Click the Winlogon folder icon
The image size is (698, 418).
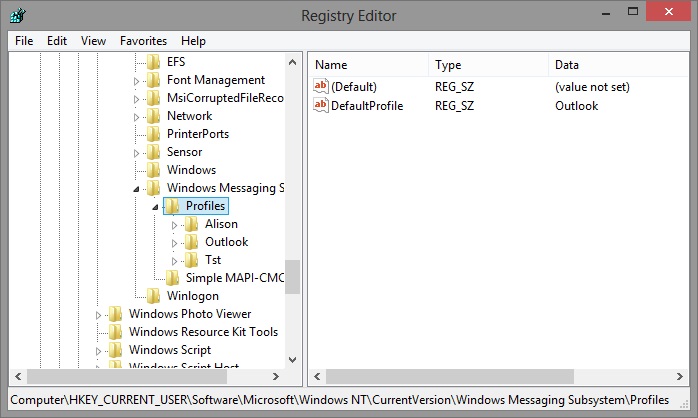click(154, 296)
